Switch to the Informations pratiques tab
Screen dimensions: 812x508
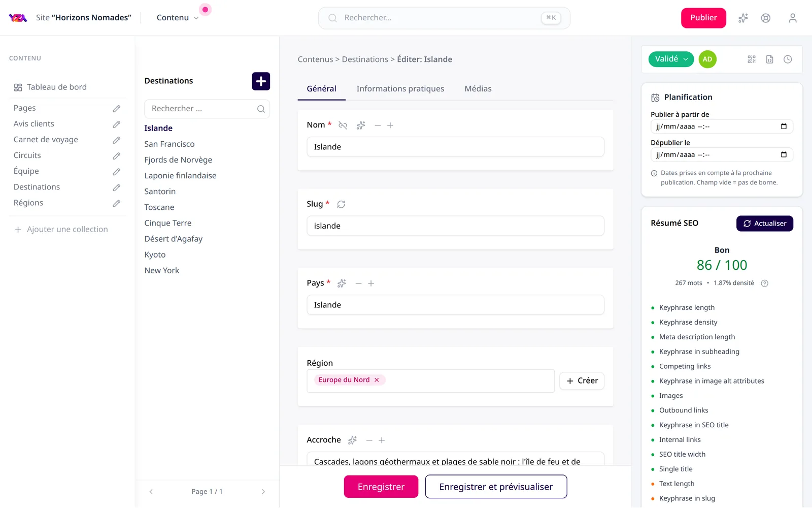pyautogui.click(x=400, y=89)
